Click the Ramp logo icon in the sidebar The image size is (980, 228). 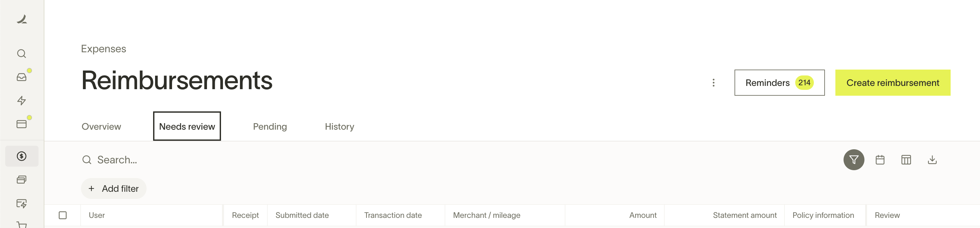point(22,19)
